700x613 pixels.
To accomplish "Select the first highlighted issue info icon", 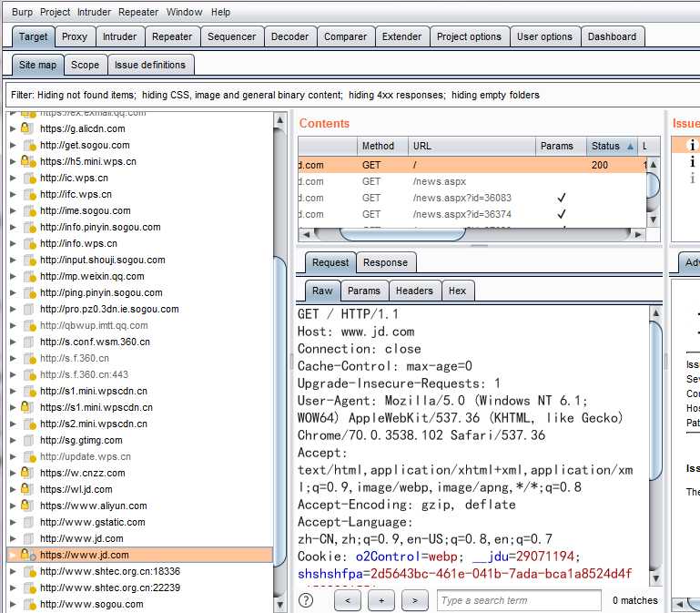I will tap(693, 145).
